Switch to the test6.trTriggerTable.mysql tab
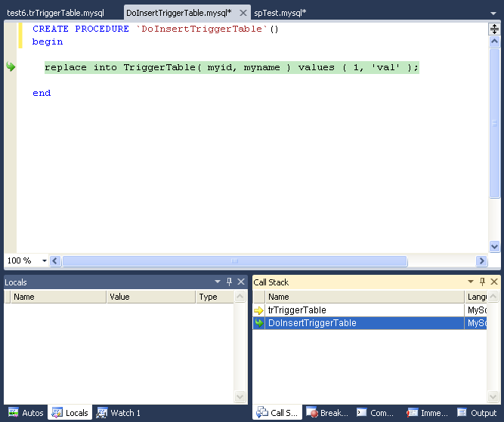The height and width of the screenshot is (422, 504). coord(54,14)
